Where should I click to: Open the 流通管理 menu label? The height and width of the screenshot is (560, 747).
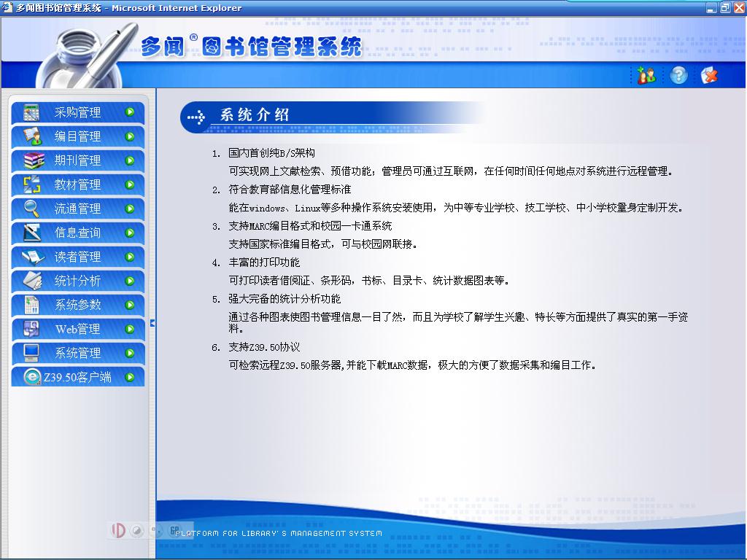coord(77,209)
